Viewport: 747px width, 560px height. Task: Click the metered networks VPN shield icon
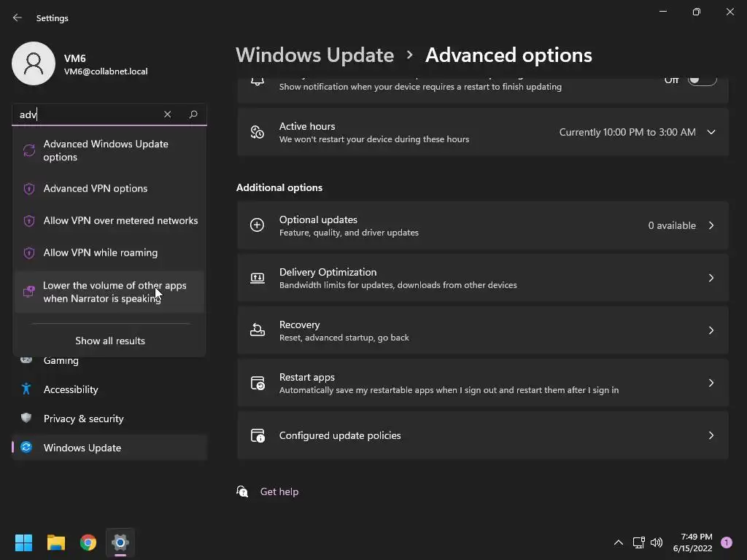tap(29, 221)
